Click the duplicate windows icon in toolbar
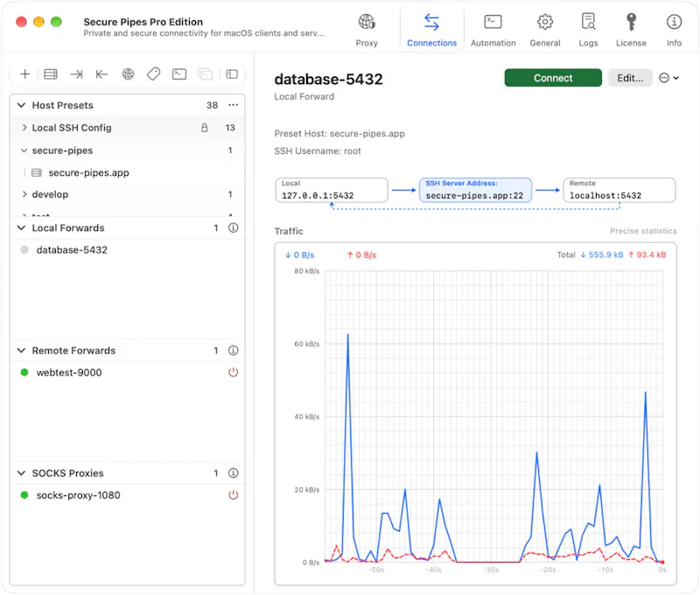 point(206,74)
